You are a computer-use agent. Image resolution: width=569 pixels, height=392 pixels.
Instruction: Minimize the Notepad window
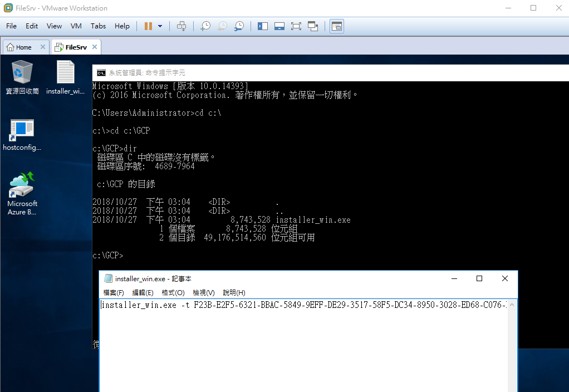coord(454,278)
